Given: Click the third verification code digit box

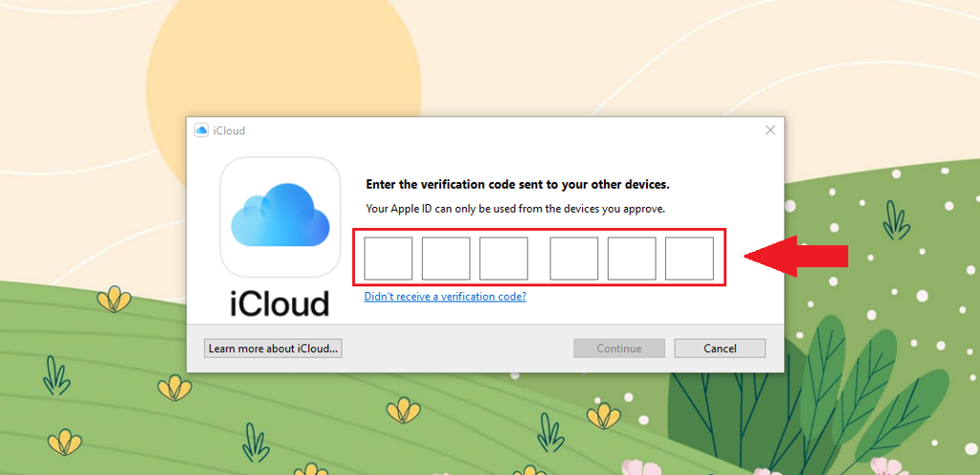Looking at the screenshot, I should (x=503, y=259).
